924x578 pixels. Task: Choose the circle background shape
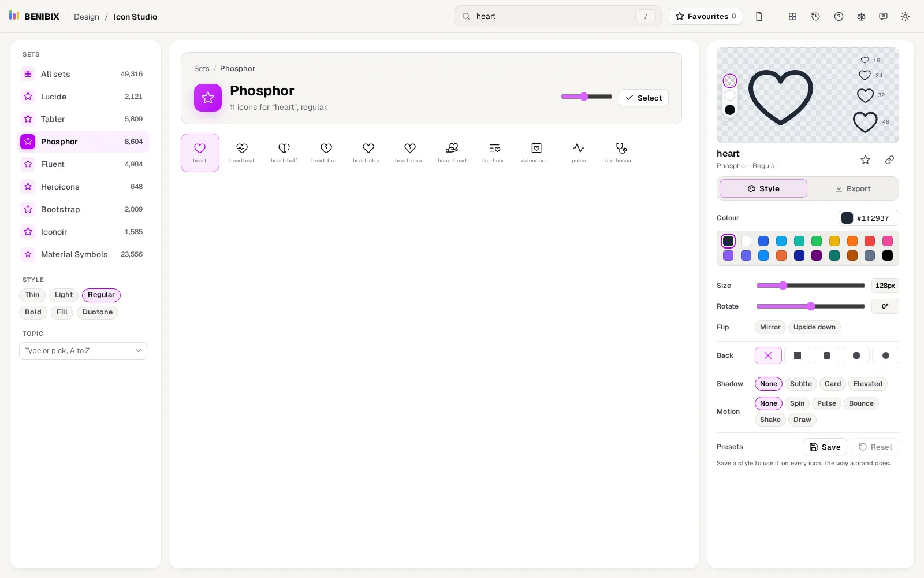click(885, 355)
